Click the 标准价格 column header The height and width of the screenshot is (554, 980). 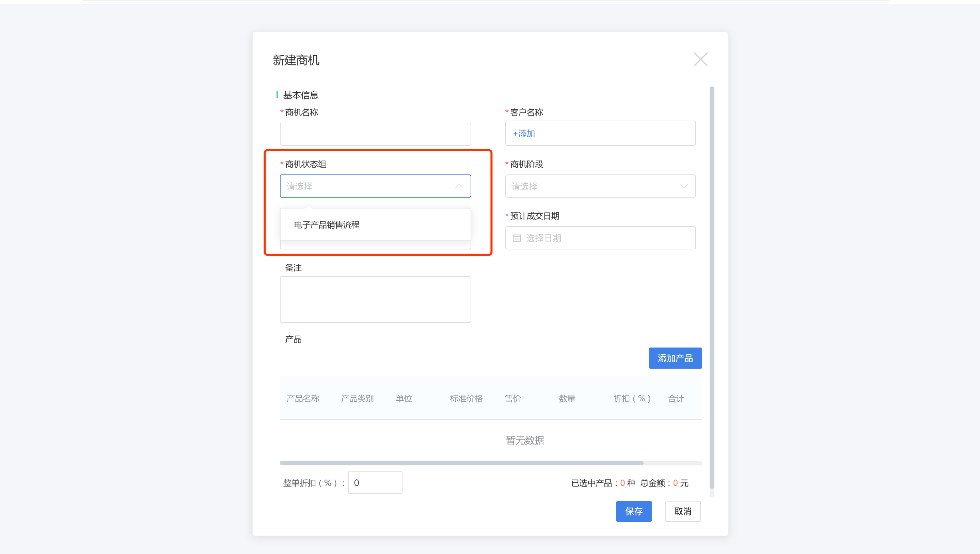[466, 399]
